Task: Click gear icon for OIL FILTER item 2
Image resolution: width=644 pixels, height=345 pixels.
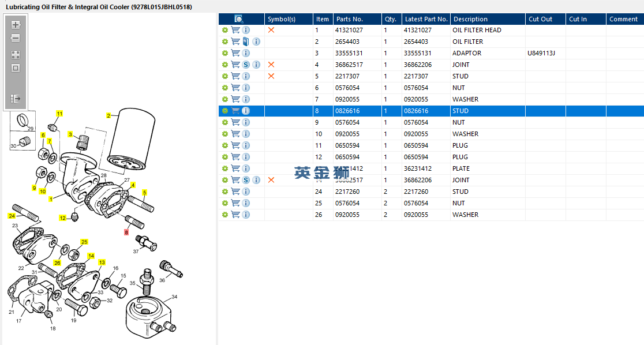Action: pos(224,42)
